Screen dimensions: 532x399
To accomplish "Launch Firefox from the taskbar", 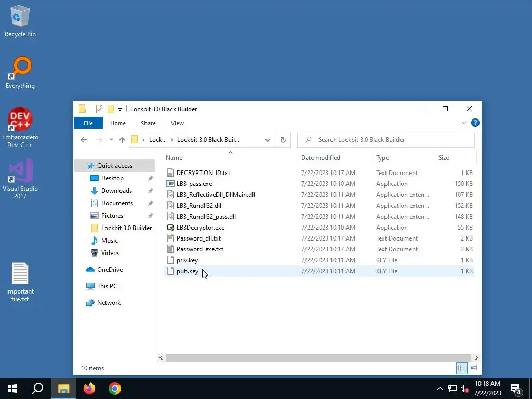I will [89, 389].
